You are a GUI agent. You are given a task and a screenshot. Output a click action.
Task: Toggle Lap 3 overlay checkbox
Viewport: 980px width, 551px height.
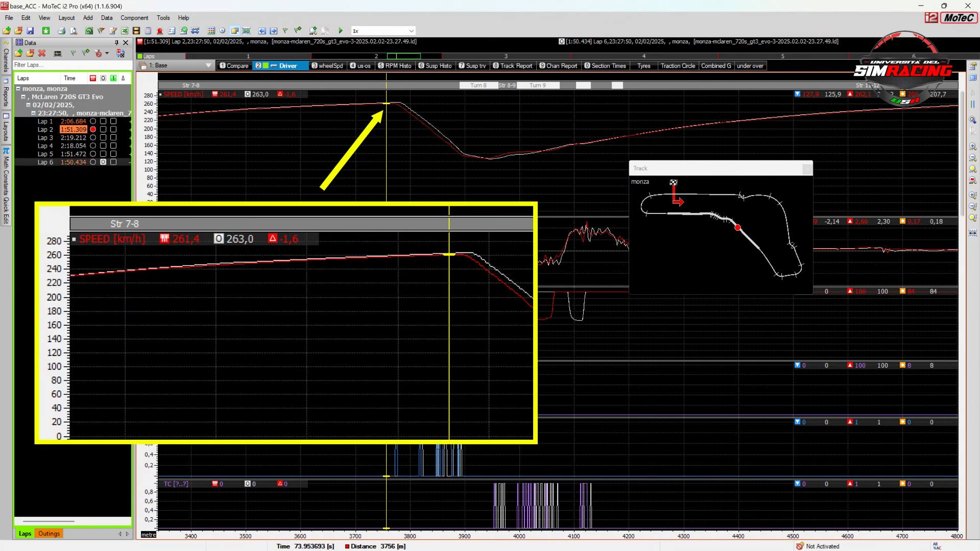point(103,137)
